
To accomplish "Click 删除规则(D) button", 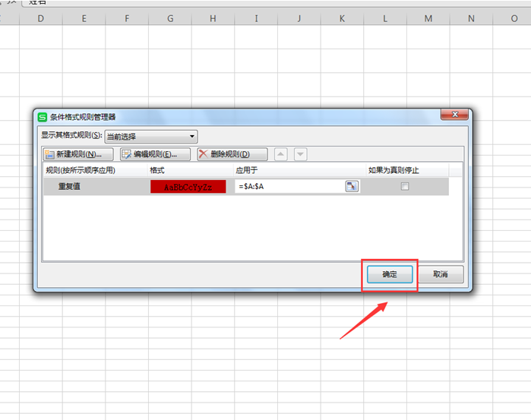I will click(x=232, y=154).
